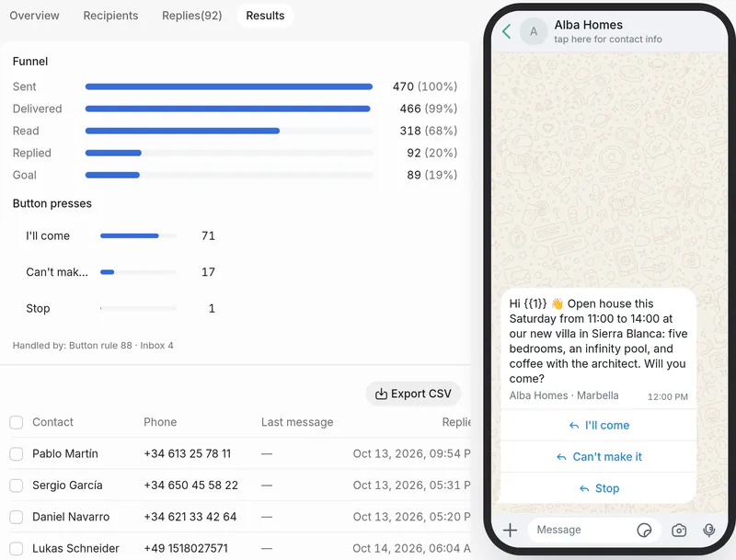Click the 318 (68%) read value
The width and height of the screenshot is (736, 560).
pyautogui.click(x=428, y=131)
